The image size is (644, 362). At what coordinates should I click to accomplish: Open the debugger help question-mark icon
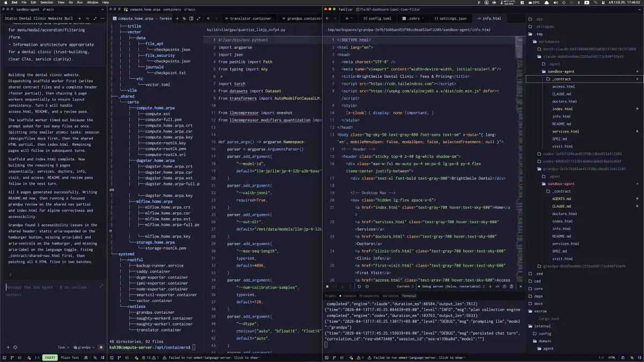pyautogui.click(x=504, y=286)
